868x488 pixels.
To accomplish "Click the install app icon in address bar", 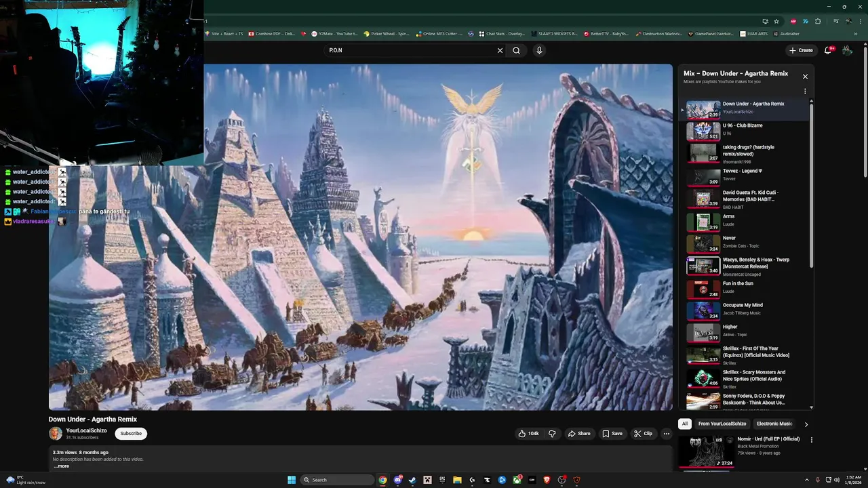I will click(765, 21).
